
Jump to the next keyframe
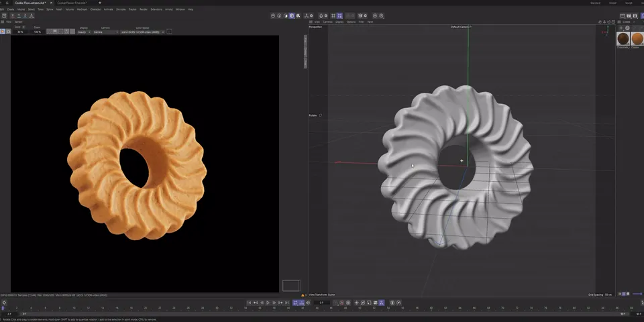(280, 303)
